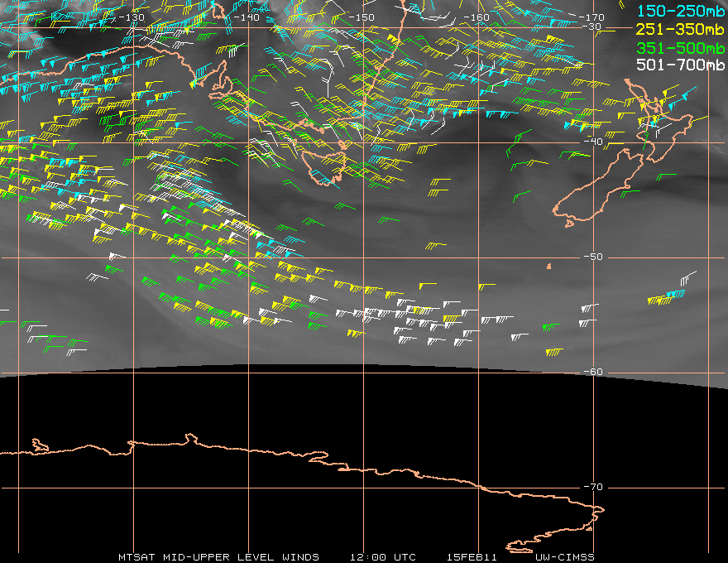This screenshot has width=728, height=563.
Task: Select the 15FEB11 date text
Action: 472,557
